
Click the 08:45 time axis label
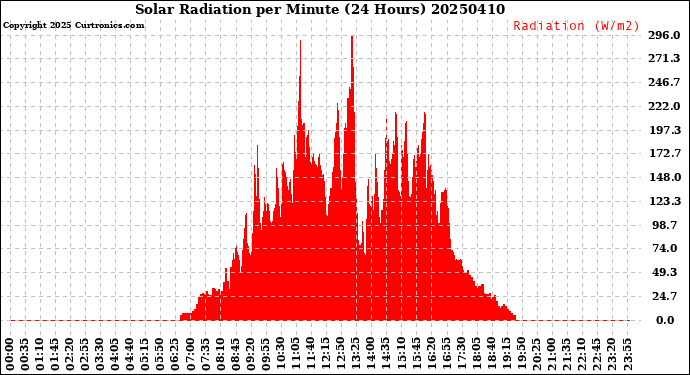(x=236, y=355)
